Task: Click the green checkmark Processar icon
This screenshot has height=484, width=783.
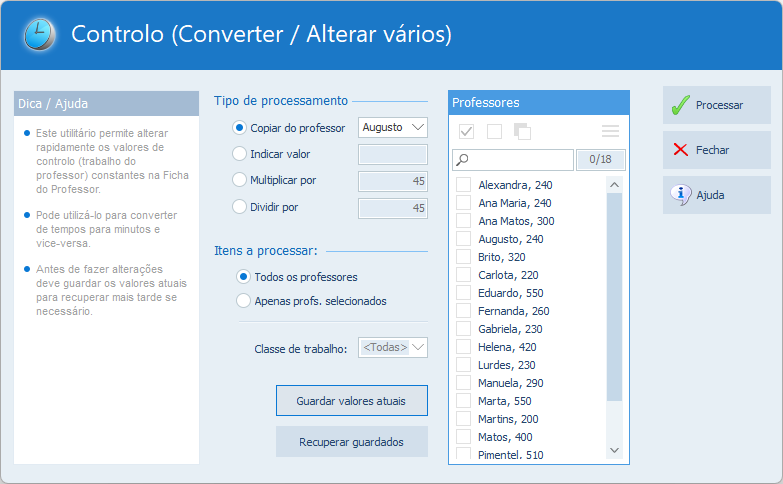Action: (x=681, y=105)
